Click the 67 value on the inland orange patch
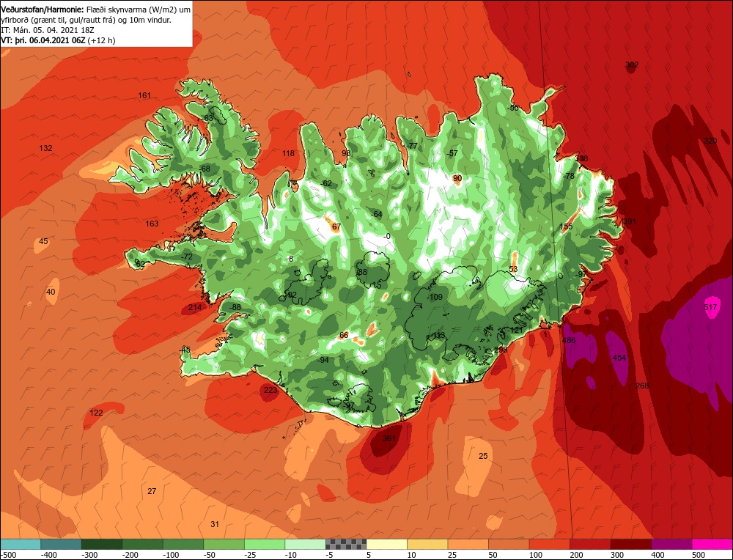 336,226
